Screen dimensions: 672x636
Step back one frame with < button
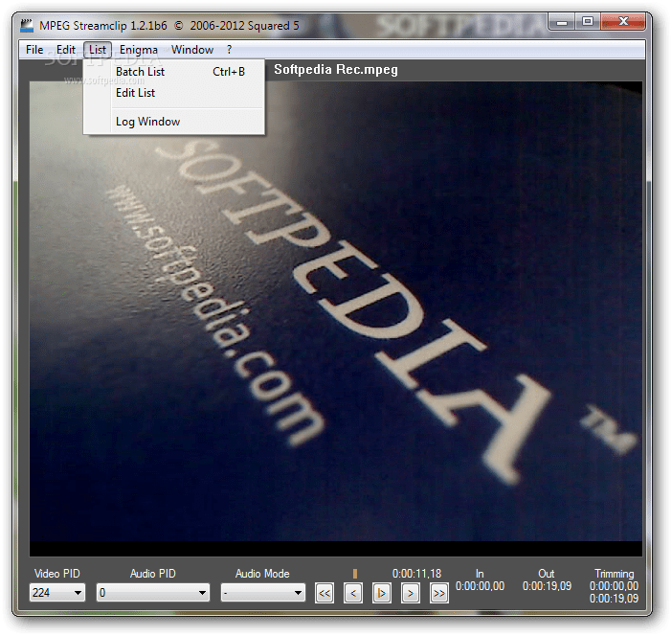353,593
